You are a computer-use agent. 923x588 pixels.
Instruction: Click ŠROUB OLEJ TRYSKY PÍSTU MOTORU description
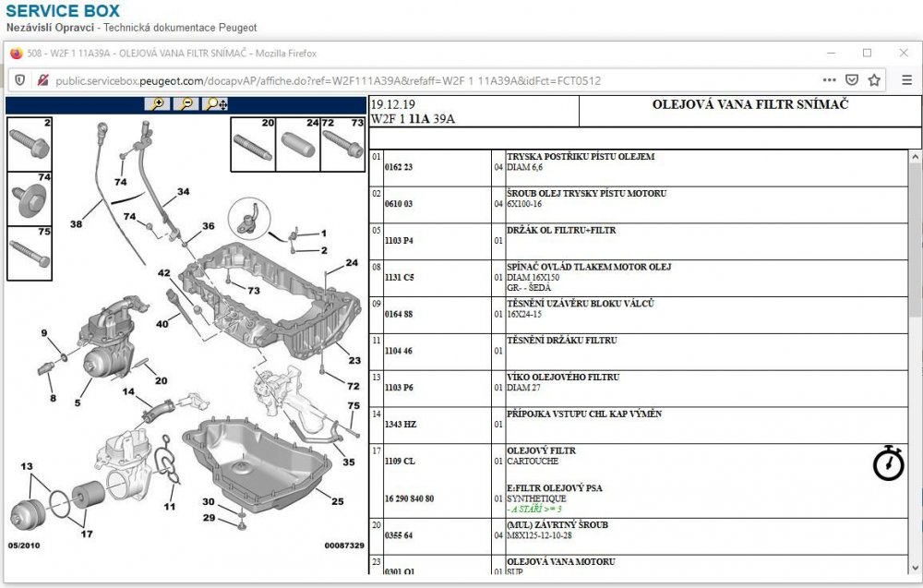(586, 193)
